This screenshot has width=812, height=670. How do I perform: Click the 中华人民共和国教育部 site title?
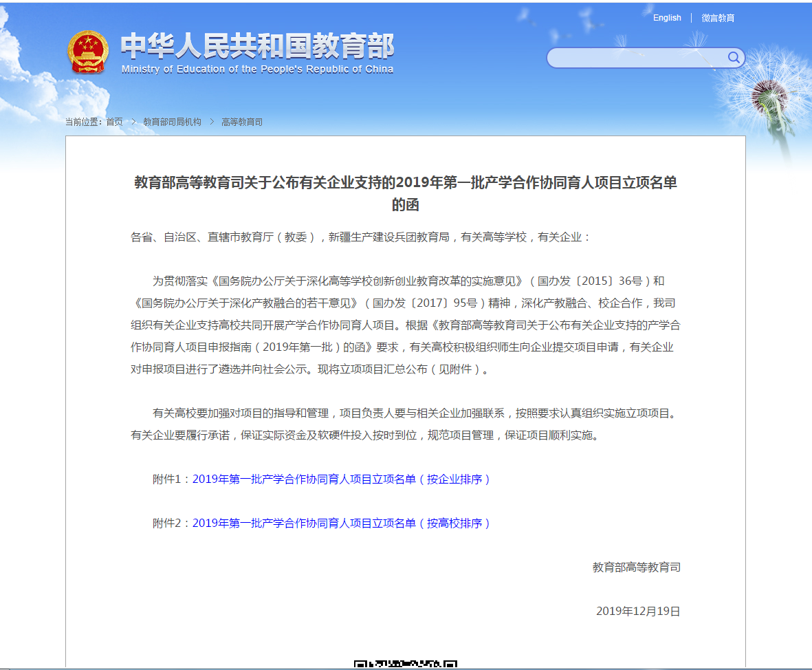(257, 46)
